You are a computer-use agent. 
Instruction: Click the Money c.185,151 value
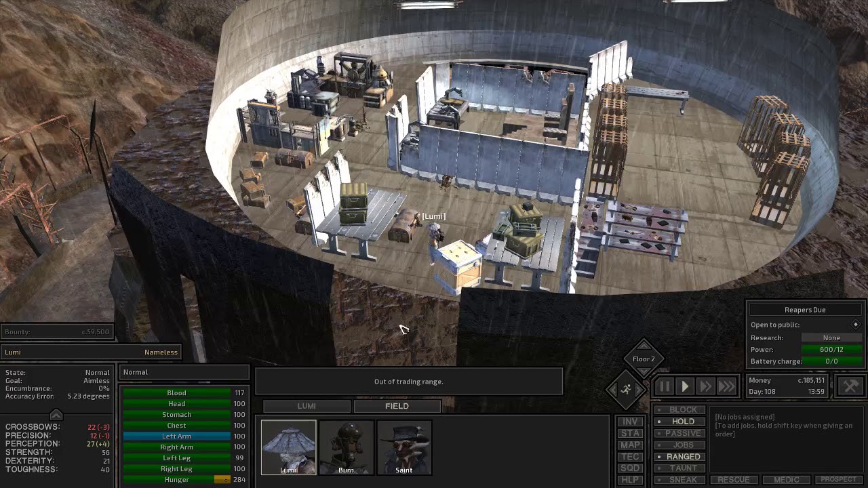[811, 381]
